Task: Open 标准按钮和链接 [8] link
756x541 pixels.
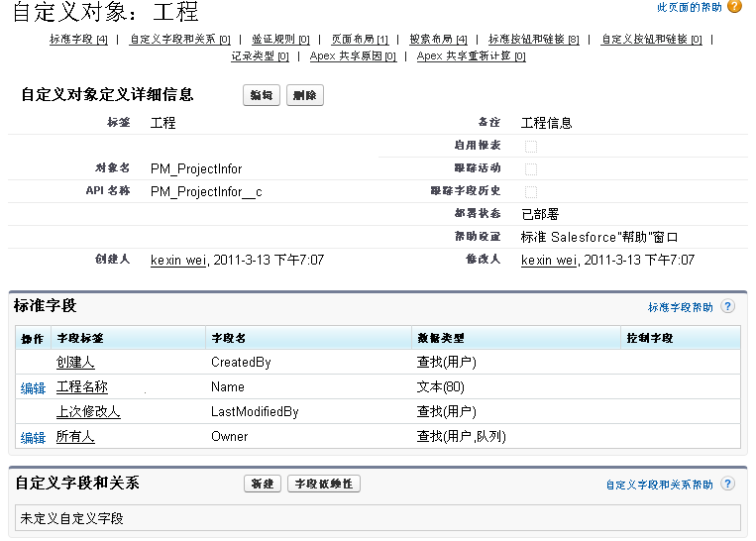Action: tap(534, 39)
